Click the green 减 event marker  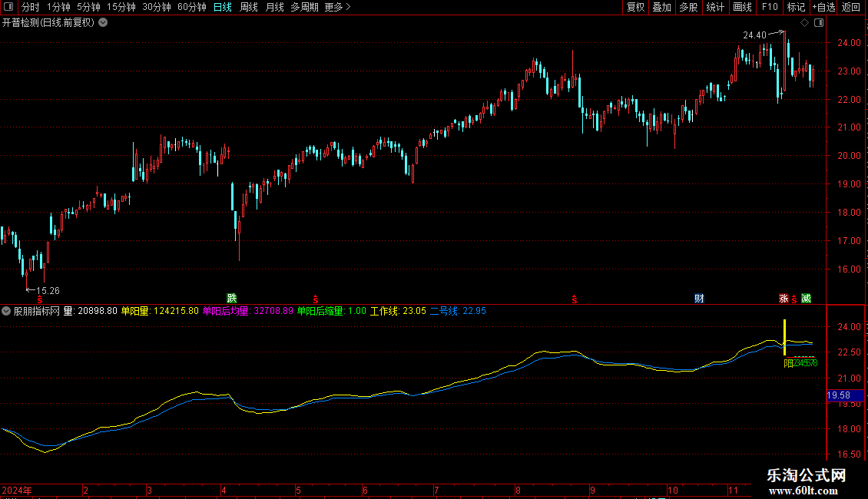[806, 299]
